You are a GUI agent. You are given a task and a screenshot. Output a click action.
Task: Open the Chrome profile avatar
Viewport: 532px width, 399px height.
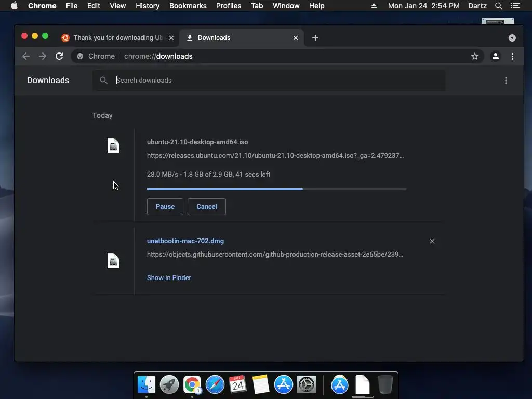click(x=495, y=56)
